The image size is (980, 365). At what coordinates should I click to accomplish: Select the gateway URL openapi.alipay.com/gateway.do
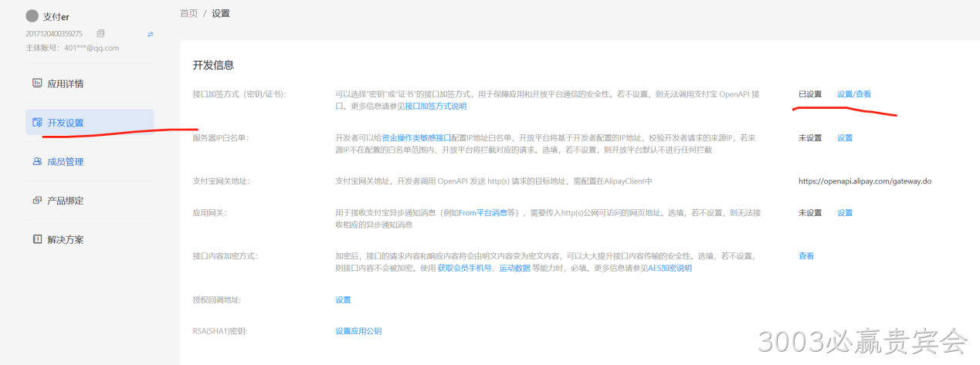click(865, 181)
